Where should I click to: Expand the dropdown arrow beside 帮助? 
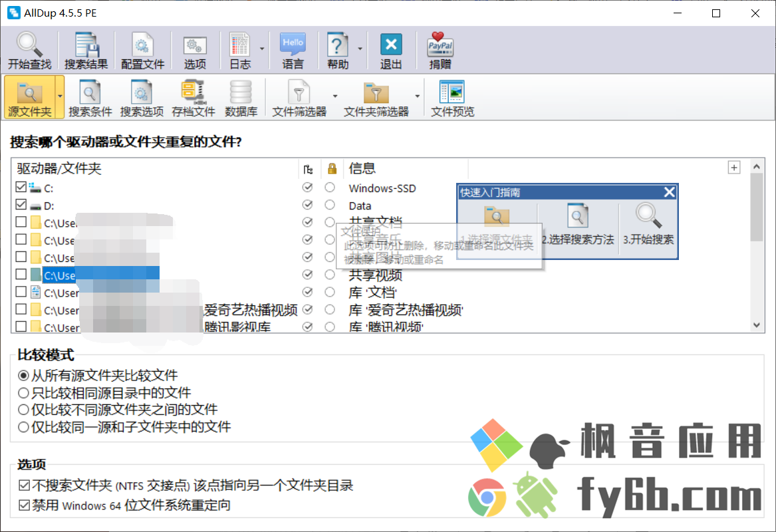(360, 49)
